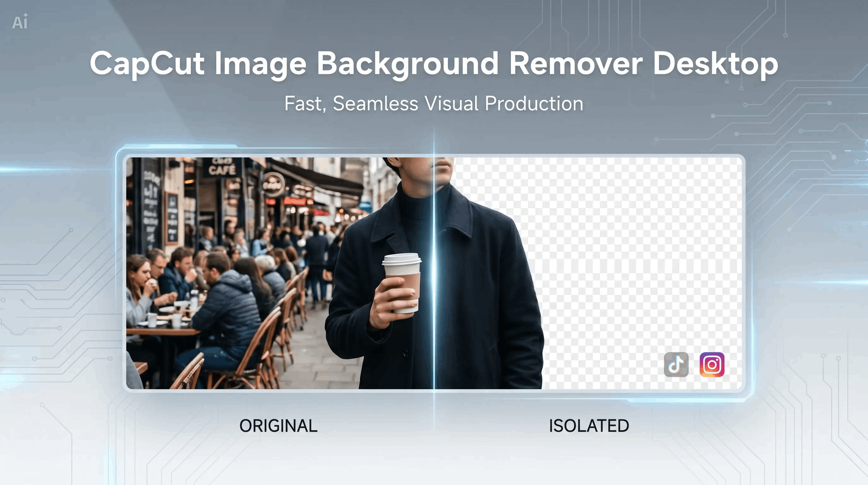The width and height of the screenshot is (868, 485).
Task: Click the ORIGINAL label
Action: point(278,426)
